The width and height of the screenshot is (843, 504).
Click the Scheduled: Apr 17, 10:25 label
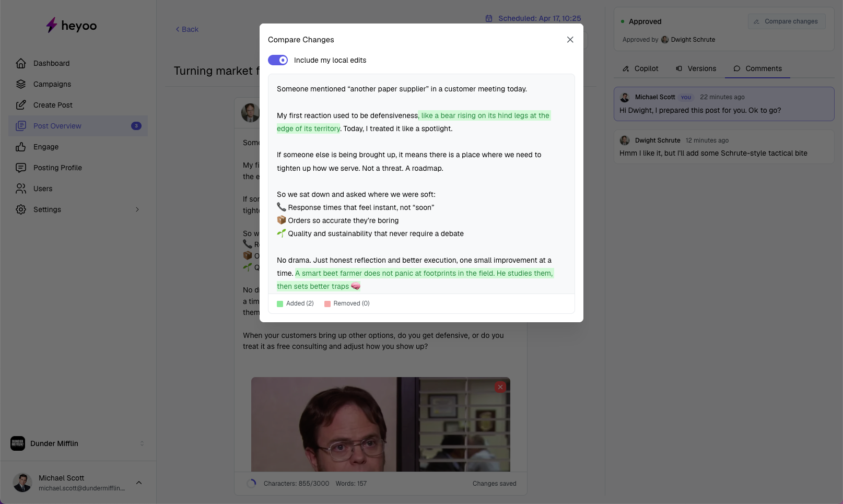(540, 18)
